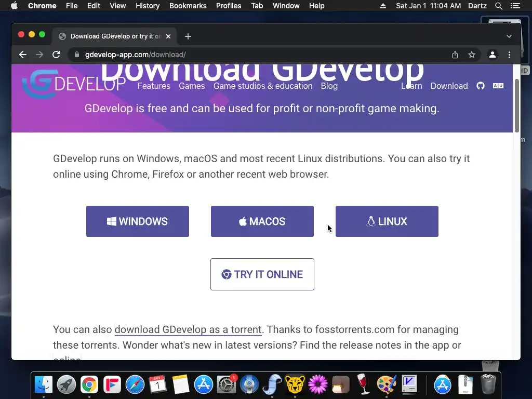
Task: Share this page via share icon
Action: pyautogui.click(x=455, y=55)
